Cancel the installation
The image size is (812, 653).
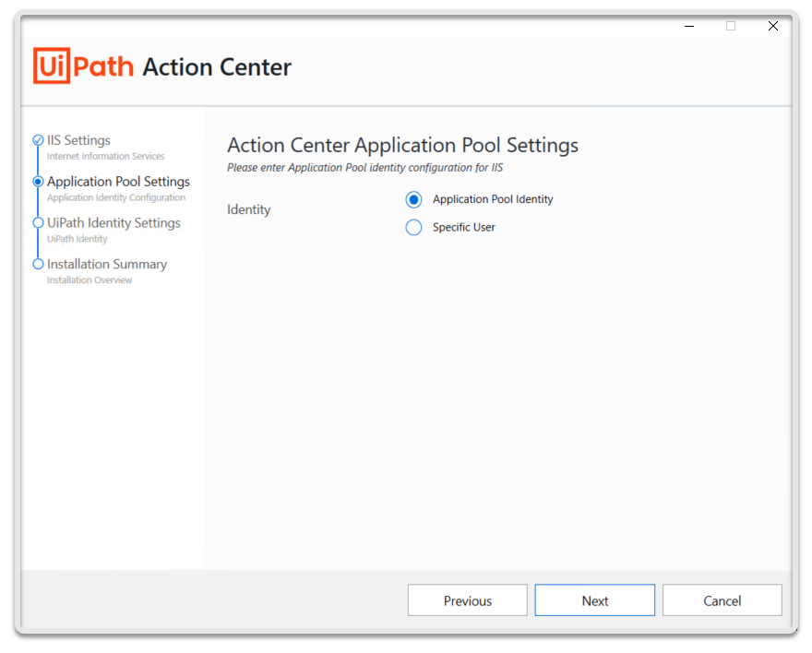[x=722, y=600]
